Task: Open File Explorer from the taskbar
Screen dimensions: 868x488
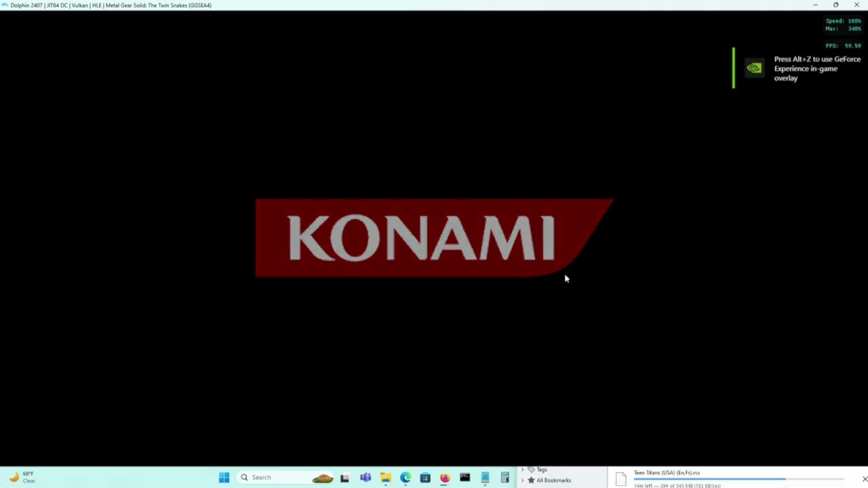Action: (385, 478)
